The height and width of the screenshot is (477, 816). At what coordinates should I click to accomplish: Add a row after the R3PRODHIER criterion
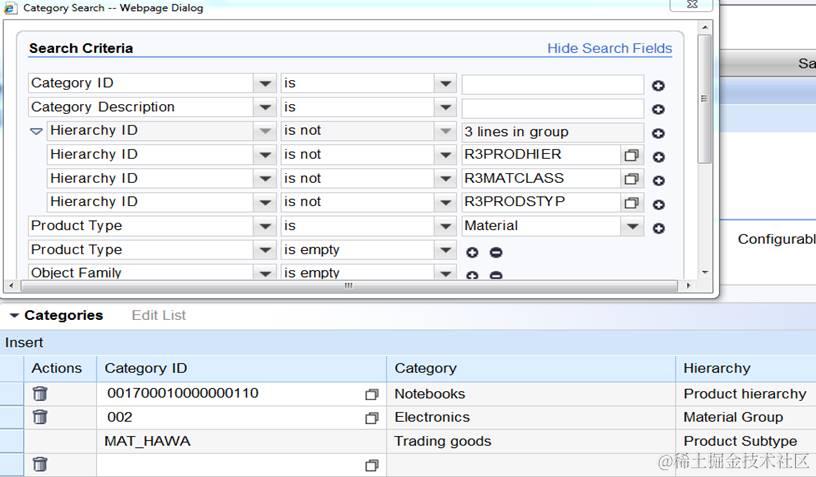coord(658,157)
